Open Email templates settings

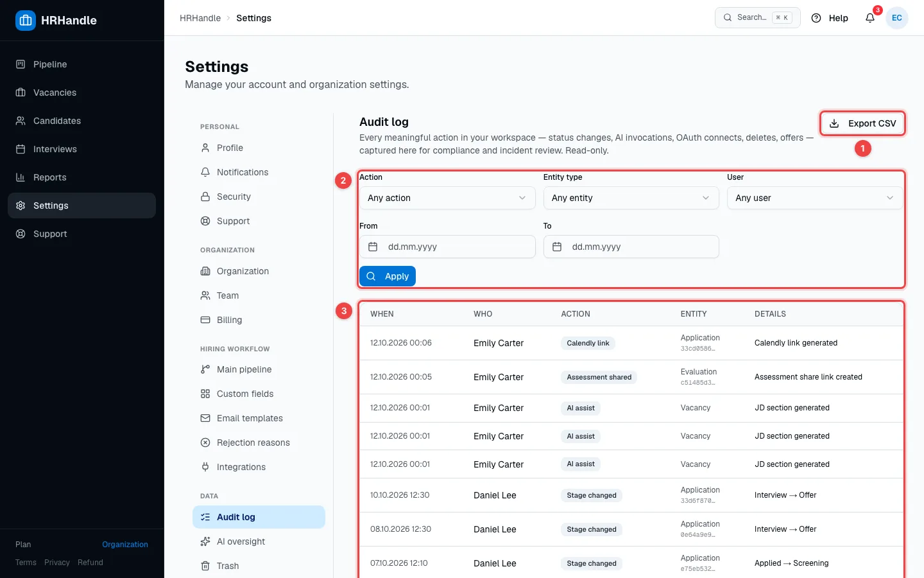coord(259,418)
